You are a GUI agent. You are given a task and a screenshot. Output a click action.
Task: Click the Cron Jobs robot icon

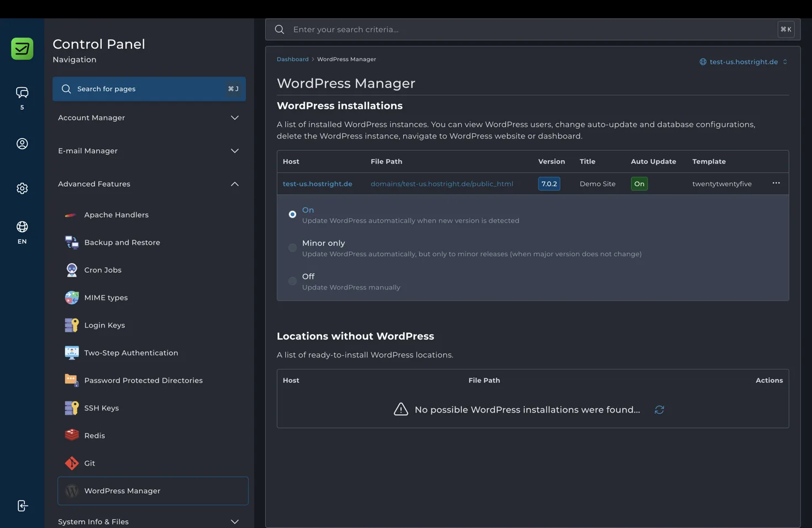pyautogui.click(x=71, y=270)
